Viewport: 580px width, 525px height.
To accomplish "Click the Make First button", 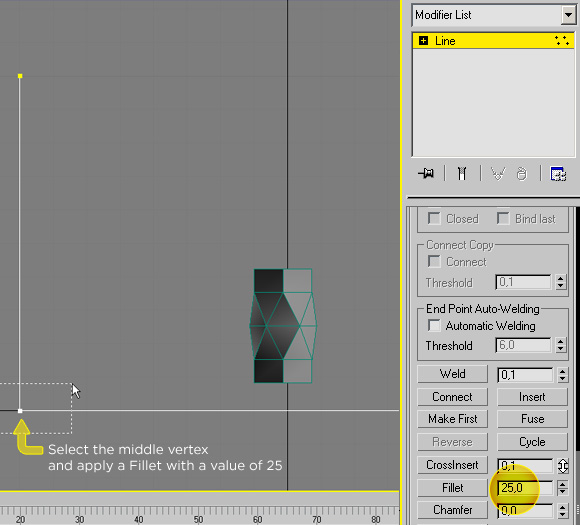I will pyautogui.click(x=452, y=419).
